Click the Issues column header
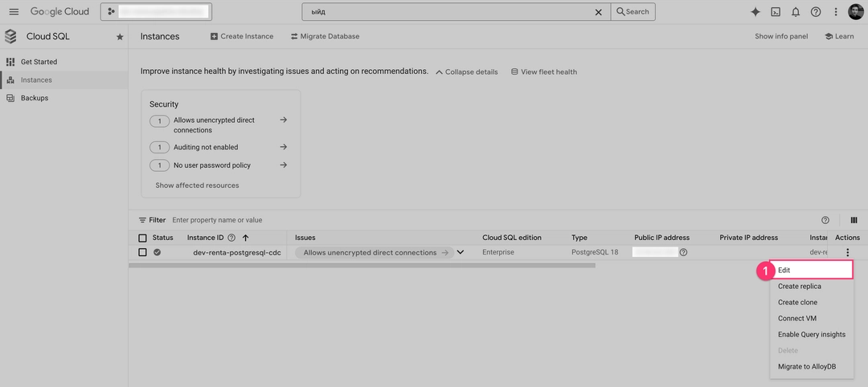The height and width of the screenshot is (387, 868). tap(305, 238)
